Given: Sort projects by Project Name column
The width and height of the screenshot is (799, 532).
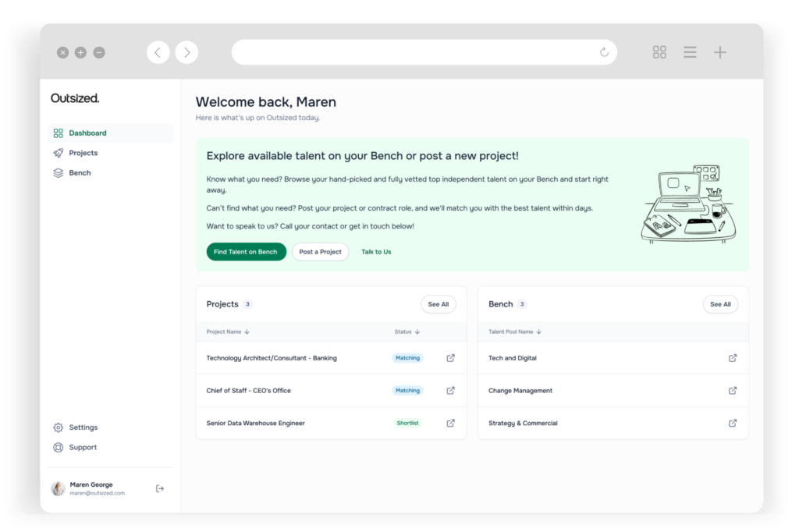Looking at the screenshot, I should 227,332.
